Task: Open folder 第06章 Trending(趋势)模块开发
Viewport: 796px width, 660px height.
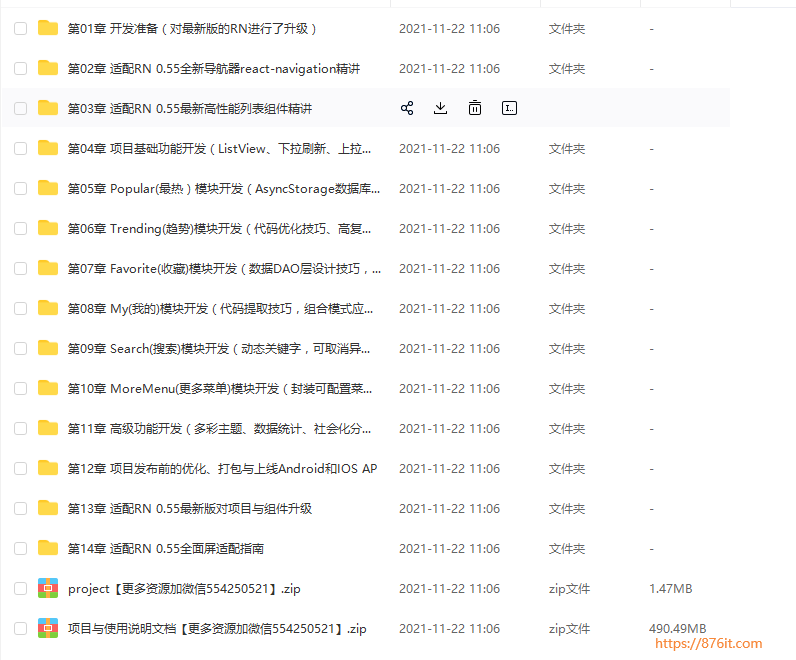Action: click(219, 228)
